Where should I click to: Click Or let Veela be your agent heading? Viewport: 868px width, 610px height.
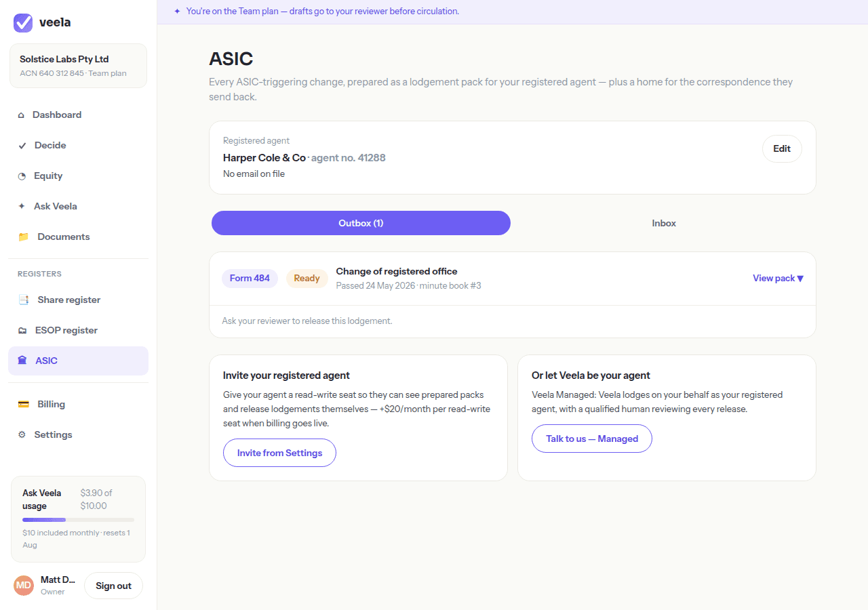[x=591, y=375]
